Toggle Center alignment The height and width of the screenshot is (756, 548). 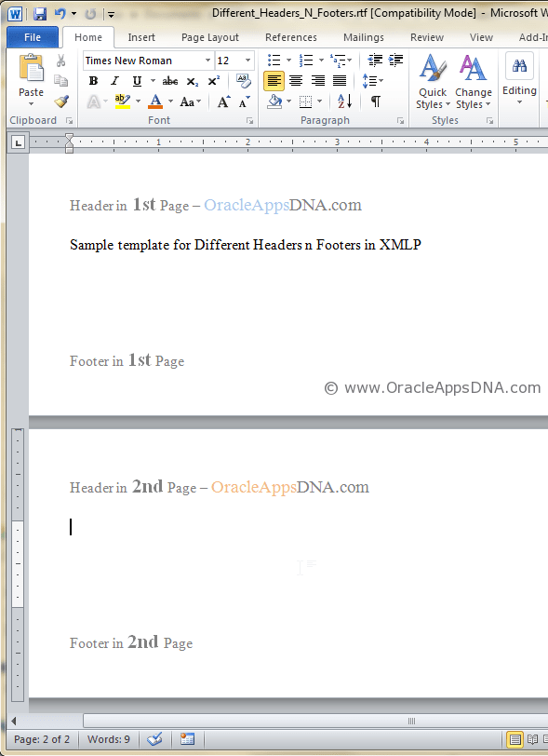pos(296,81)
